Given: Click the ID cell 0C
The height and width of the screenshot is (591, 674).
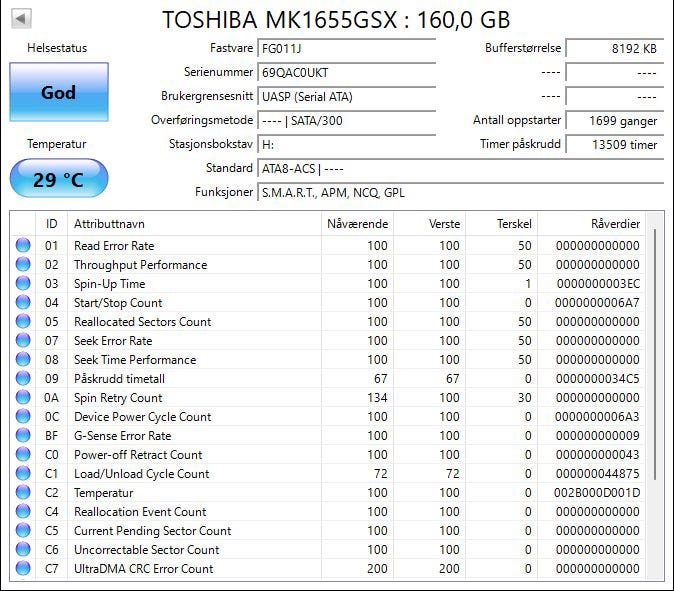Looking at the screenshot, I should [x=52, y=416].
